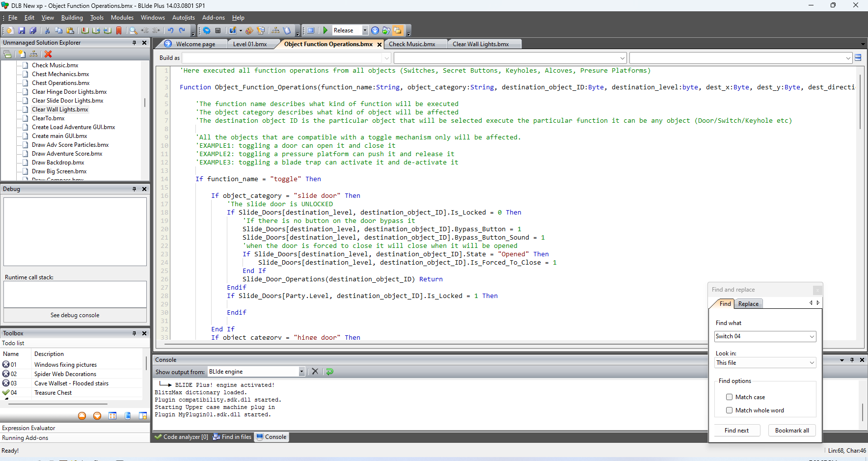This screenshot has width=868, height=461.
Task: Switch to the Level 01.bmx tab
Action: pyautogui.click(x=250, y=44)
